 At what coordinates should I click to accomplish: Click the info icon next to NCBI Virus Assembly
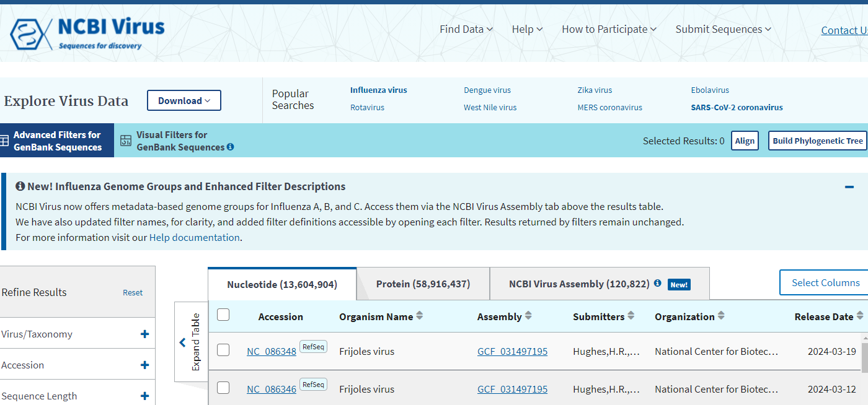pos(657,284)
